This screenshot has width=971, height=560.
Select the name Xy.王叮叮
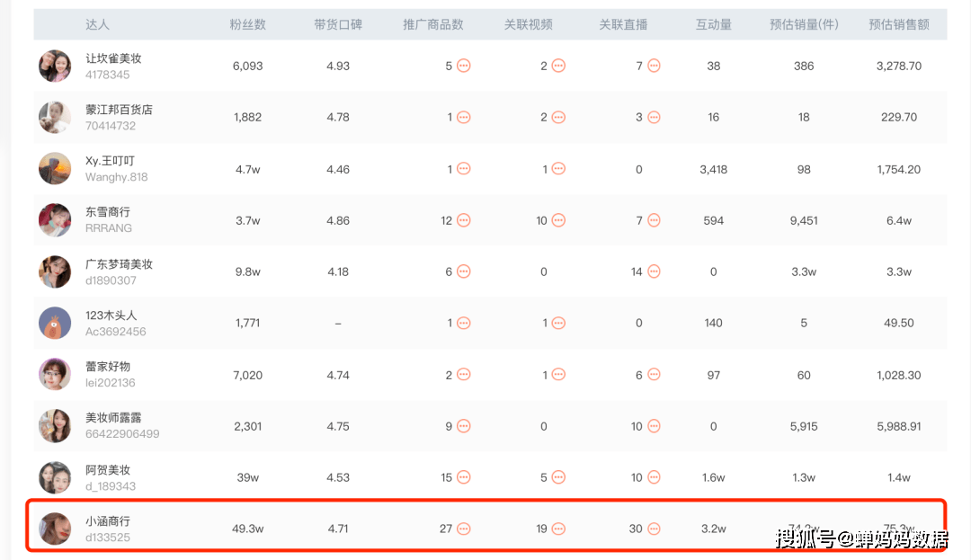pyautogui.click(x=110, y=161)
